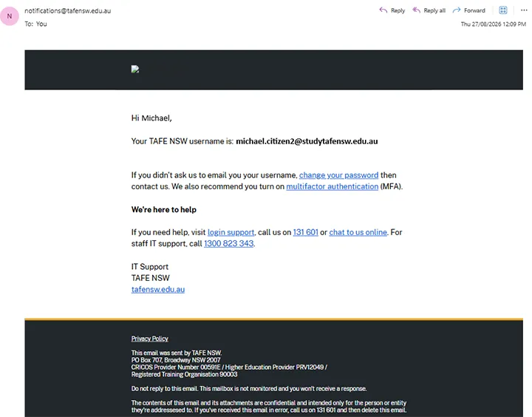Image resolution: width=532 pixels, height=417 pixels.
Task: Click the We're here to help heading
Action: click(164, 209)
